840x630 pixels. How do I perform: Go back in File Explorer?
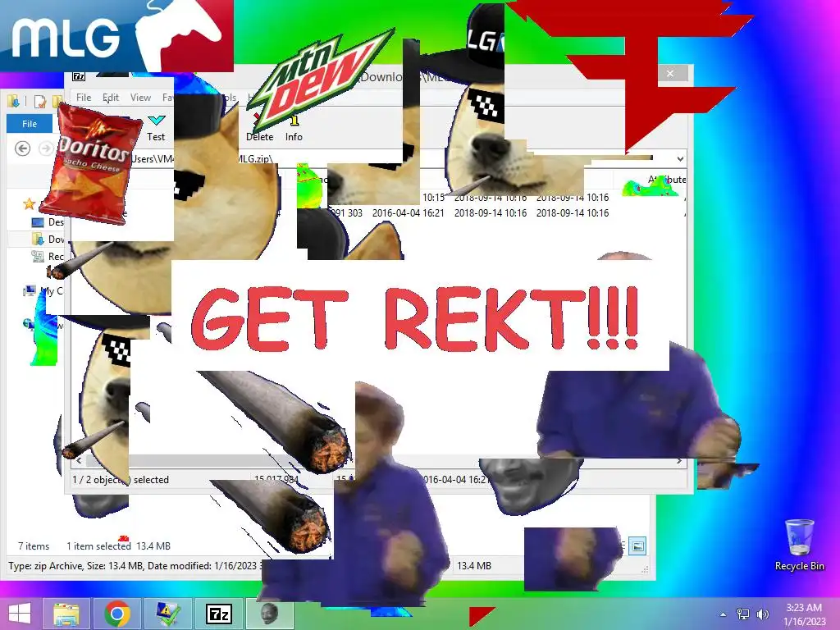(22, 148)
